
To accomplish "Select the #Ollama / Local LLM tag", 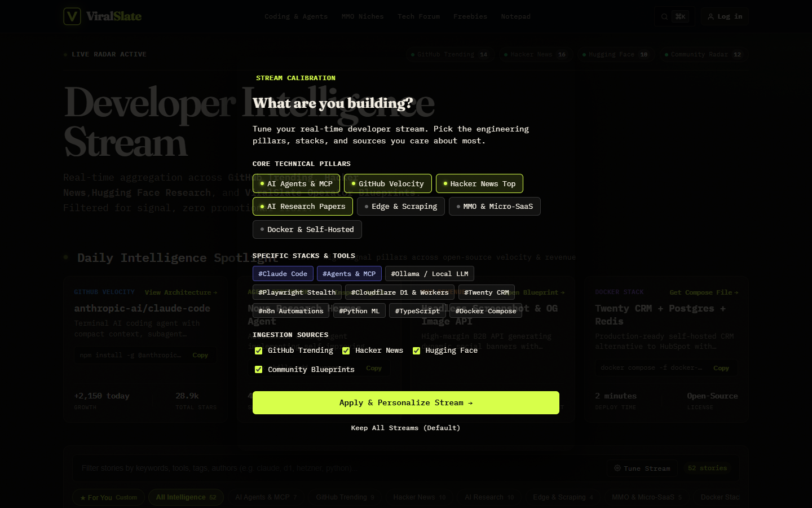I will (x=430, y=274).
